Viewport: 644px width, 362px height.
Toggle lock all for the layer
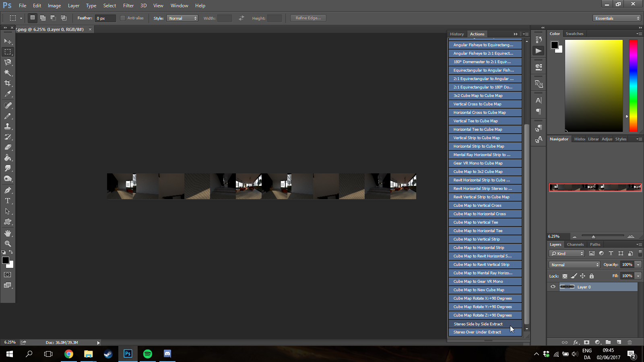click(592, 276)
